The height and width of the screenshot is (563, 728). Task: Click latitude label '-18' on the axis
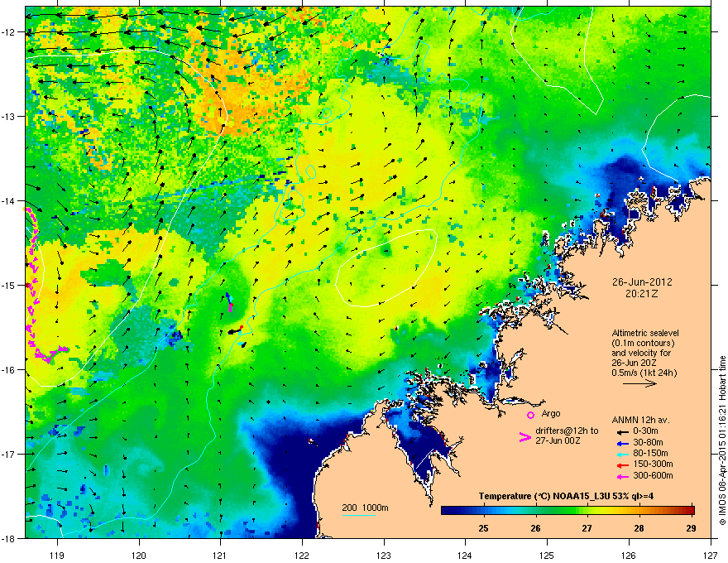[9, 538]
